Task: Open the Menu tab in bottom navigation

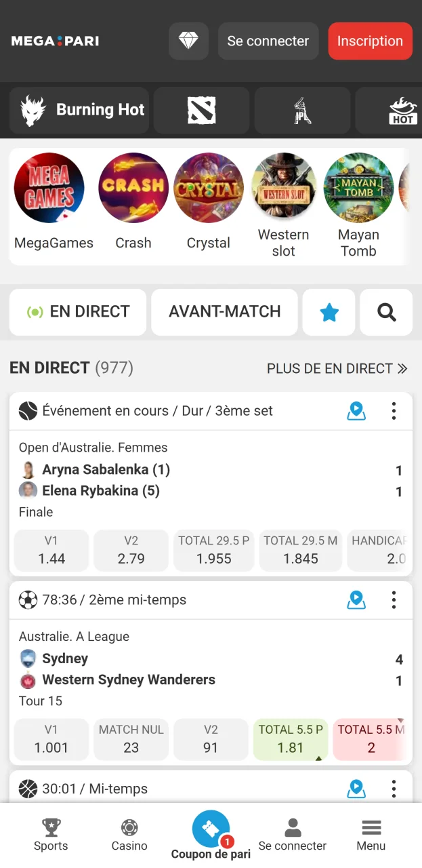Action: (371, 833)
